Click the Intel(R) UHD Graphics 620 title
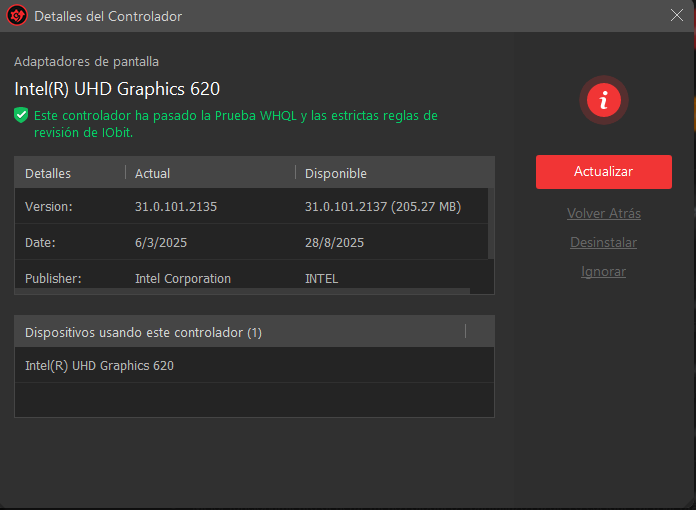This screenshot has width=696, height=510. (117, 89)
